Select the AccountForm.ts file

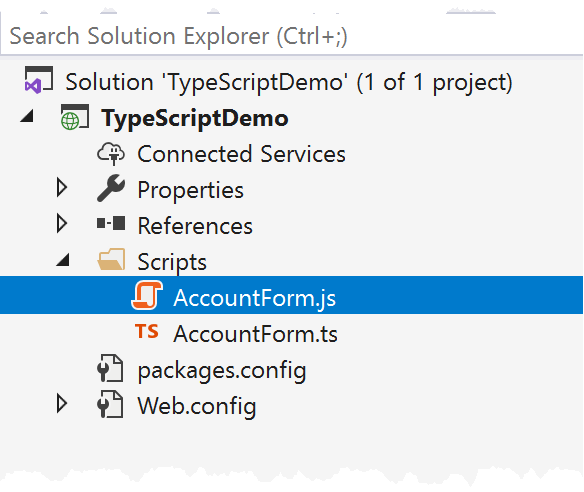(256, 334)
